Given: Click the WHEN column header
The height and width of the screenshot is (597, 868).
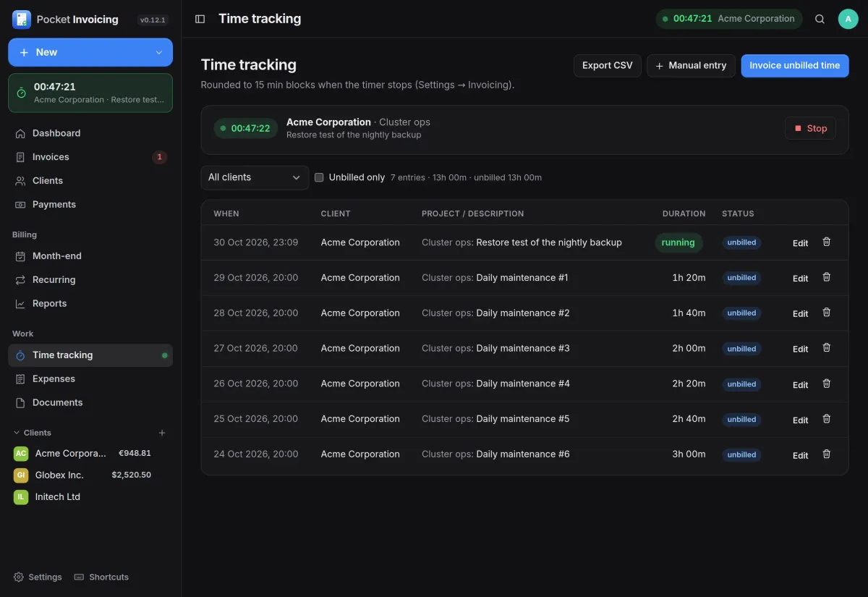Looking at the screenshot, I should pyautogui.click(x=226, y=213).
